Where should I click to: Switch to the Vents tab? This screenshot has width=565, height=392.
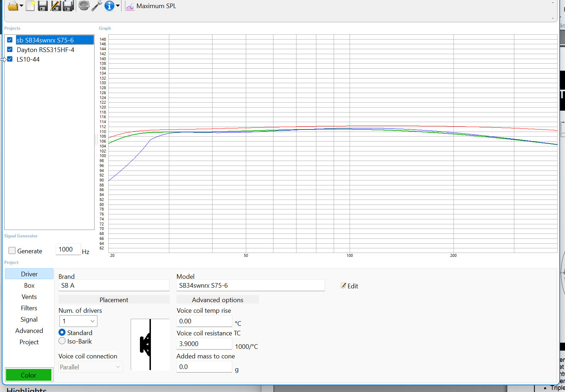click(x=29, y=297)
